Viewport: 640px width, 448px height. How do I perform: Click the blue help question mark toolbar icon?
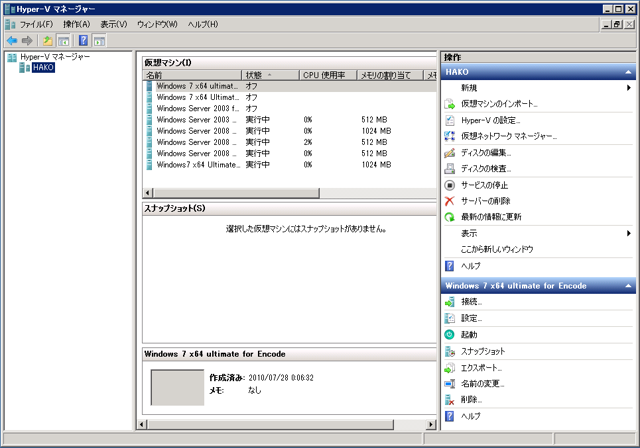pyautogui.click(x=83, y=40)
